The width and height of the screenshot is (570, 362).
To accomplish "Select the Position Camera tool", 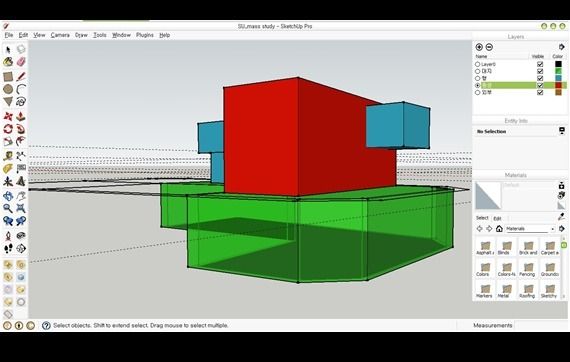I will 8,236.
